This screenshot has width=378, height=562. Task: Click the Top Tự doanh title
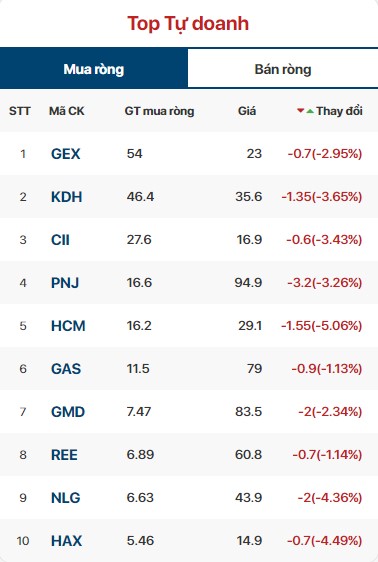188,24
